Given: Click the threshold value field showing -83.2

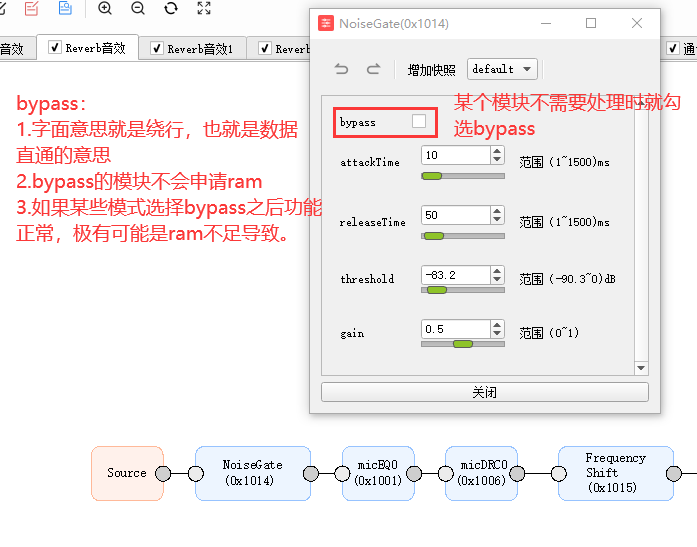Looking at the screenshot, I should click(x=456, y=275).
